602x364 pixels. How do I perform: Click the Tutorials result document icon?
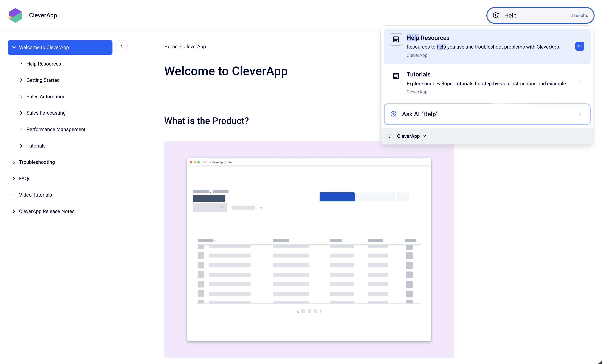click(x=396, y=76)
